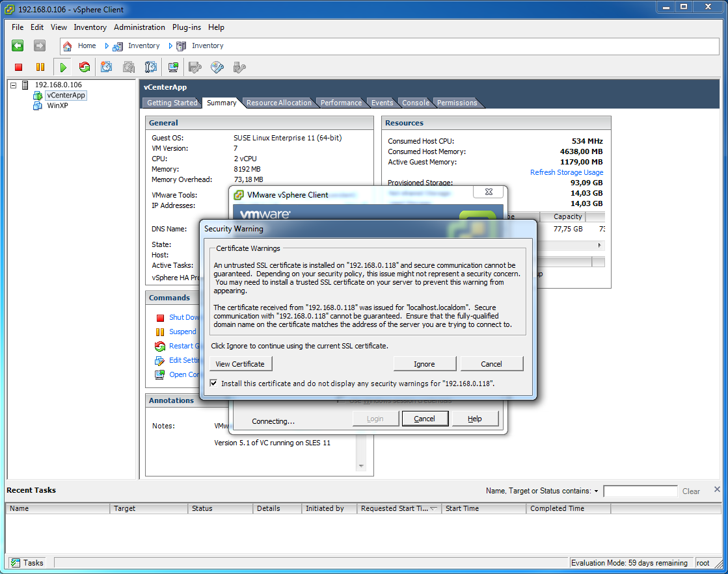Image resolution: width=728 pixels, height=574 pixels.
Task: Click the revert to snapshot toolbar icon
Action: click(x=129, y=68)
